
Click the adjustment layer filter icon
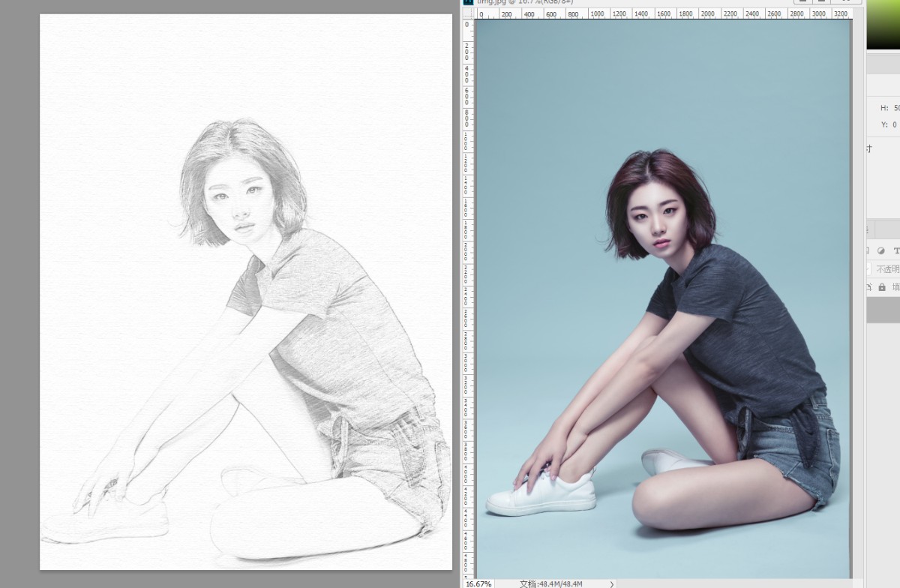point(881,250)
